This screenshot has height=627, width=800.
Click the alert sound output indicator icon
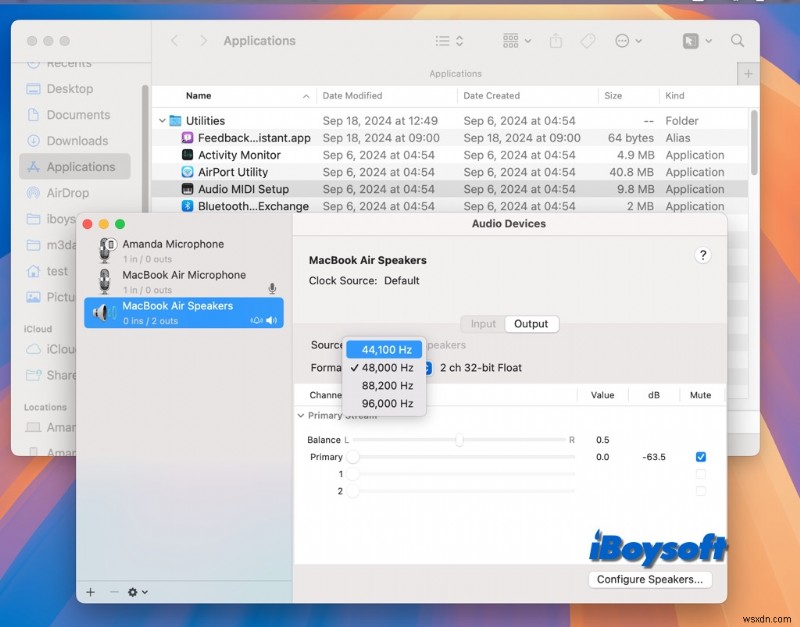pyautogui.click(x=257, y=320)
